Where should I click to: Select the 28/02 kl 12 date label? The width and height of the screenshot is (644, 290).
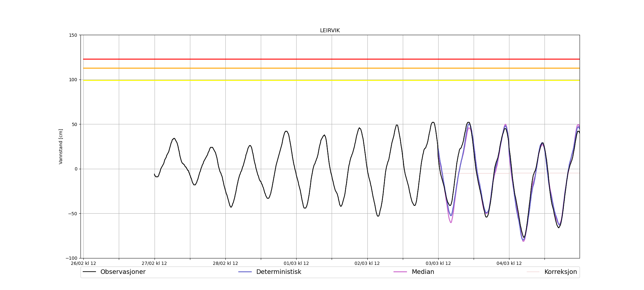coord(225,263)
